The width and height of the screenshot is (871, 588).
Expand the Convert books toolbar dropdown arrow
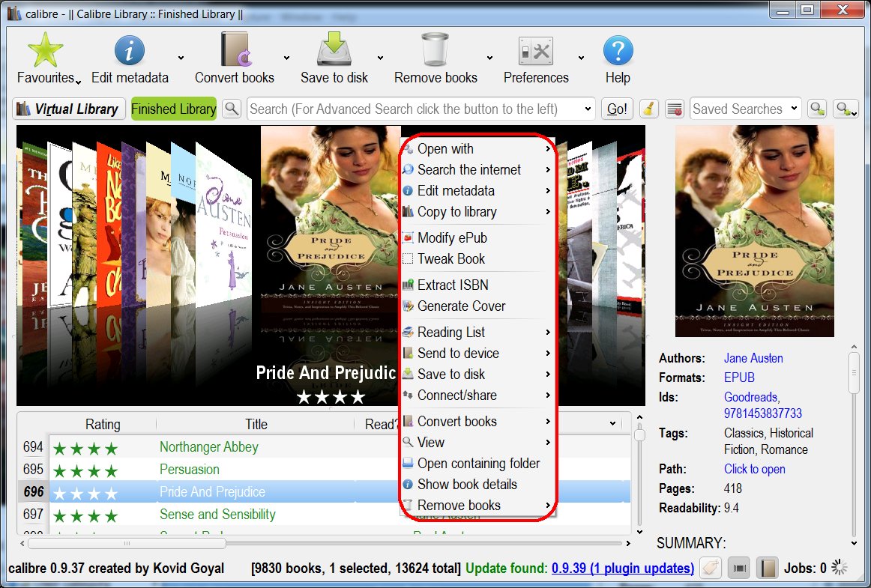[286, 58]
